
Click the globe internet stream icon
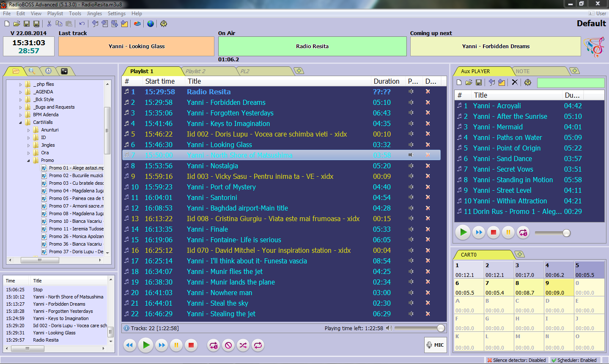[151, 24]
